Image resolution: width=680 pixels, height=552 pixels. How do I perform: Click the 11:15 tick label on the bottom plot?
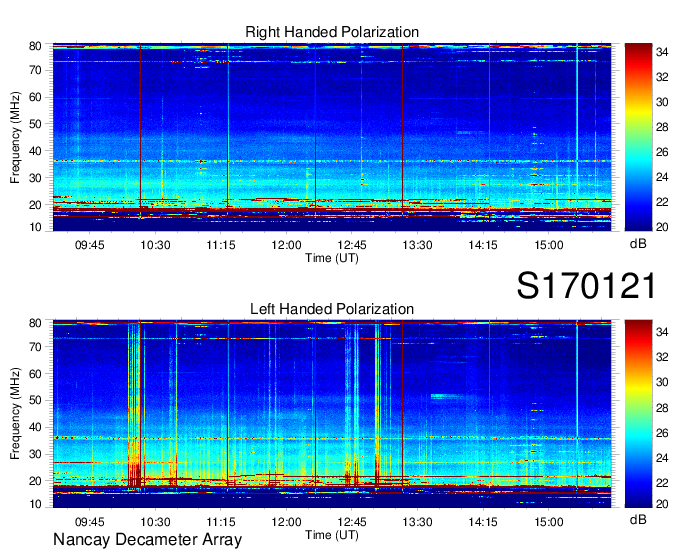click(x=221, y=522)
